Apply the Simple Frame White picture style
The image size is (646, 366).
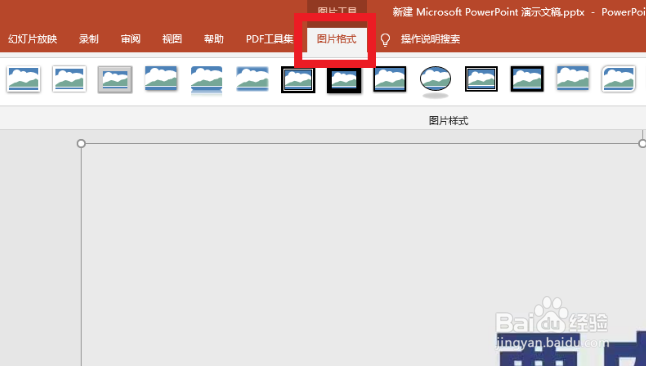click(x=23, y=79)
